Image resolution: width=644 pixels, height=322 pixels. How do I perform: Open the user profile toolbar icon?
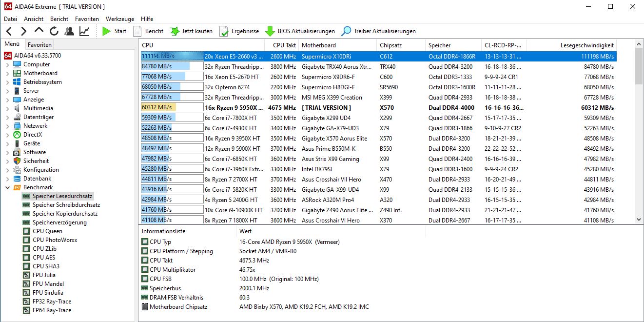click(x=69, y=31)
